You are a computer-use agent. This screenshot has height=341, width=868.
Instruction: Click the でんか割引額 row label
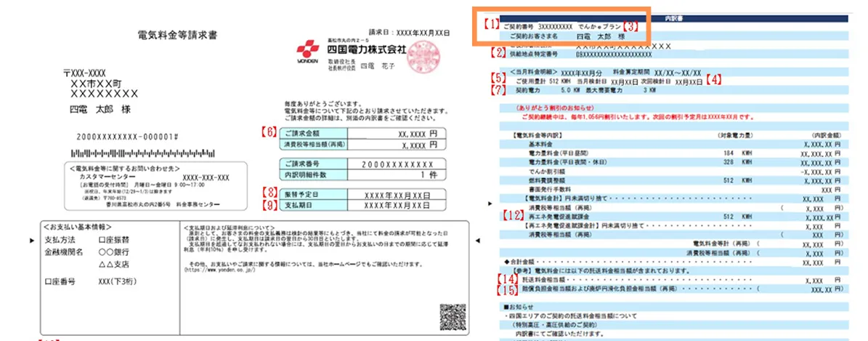(546, 171)
